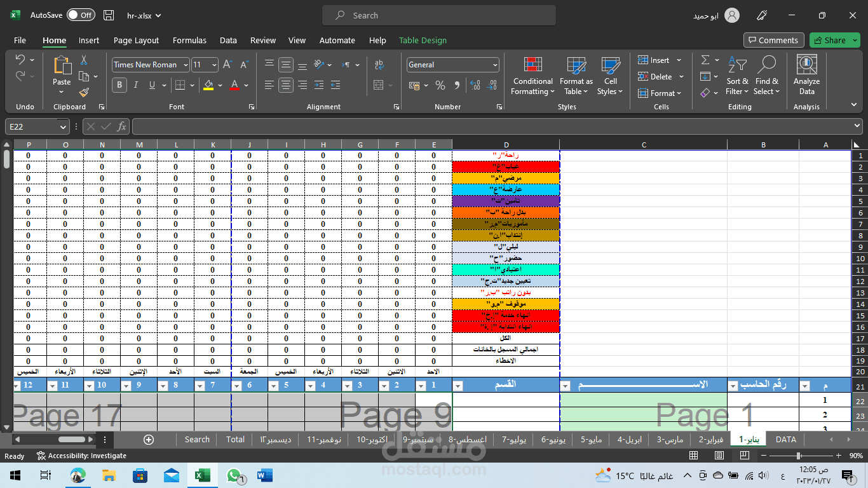Switch to Total sheet tab

[235, 439]
